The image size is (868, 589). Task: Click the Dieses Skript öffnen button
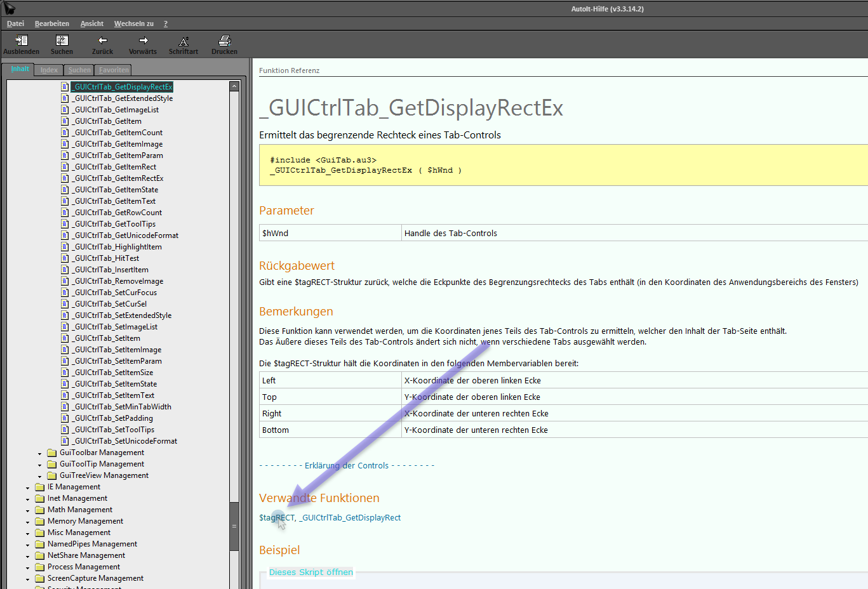(x=310, y=572)
